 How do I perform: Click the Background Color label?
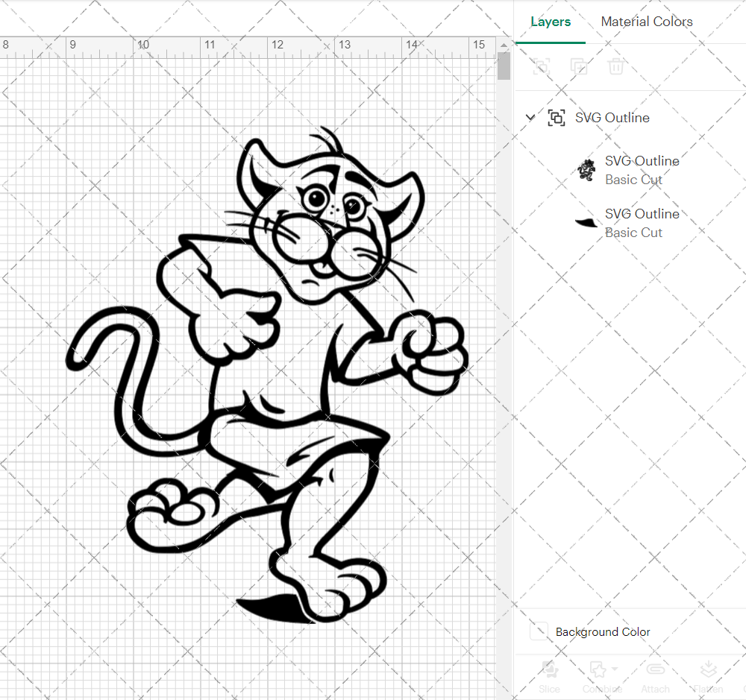(602, 632)
